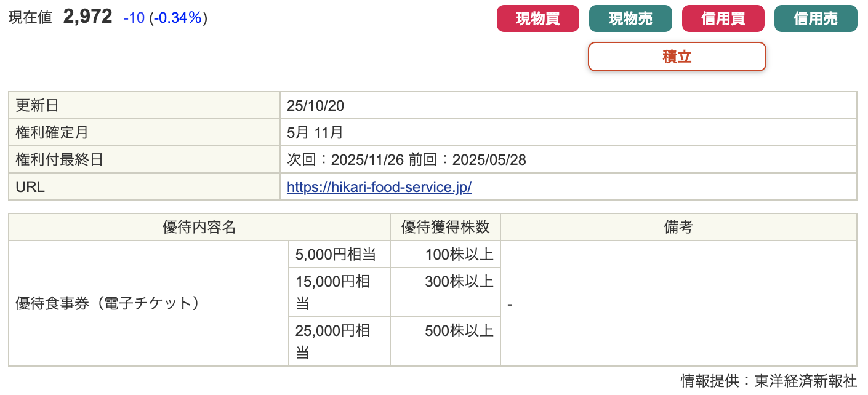
Task: Open the hikari-food-service.jp link
Action: 379,187
